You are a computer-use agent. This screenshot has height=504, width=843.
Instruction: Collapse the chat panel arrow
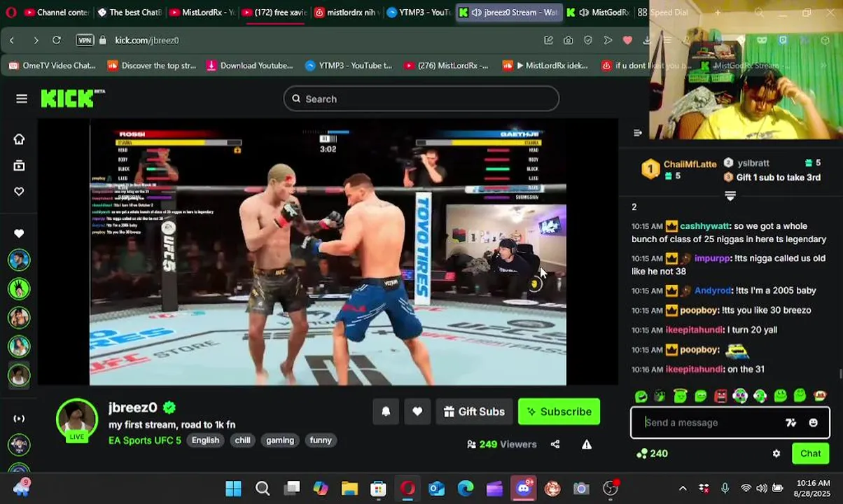point(637,133)
